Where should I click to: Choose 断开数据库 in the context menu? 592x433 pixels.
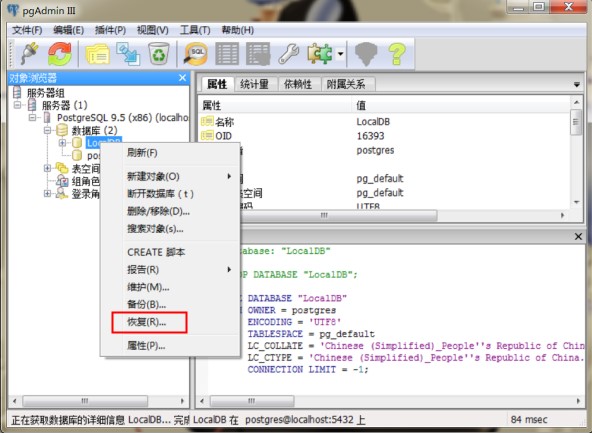[170, 194]
